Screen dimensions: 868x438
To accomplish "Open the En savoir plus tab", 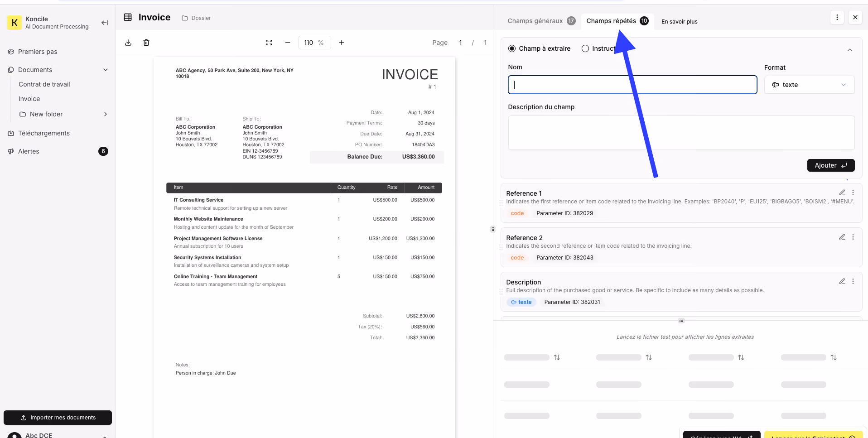I will coord(679,21).
